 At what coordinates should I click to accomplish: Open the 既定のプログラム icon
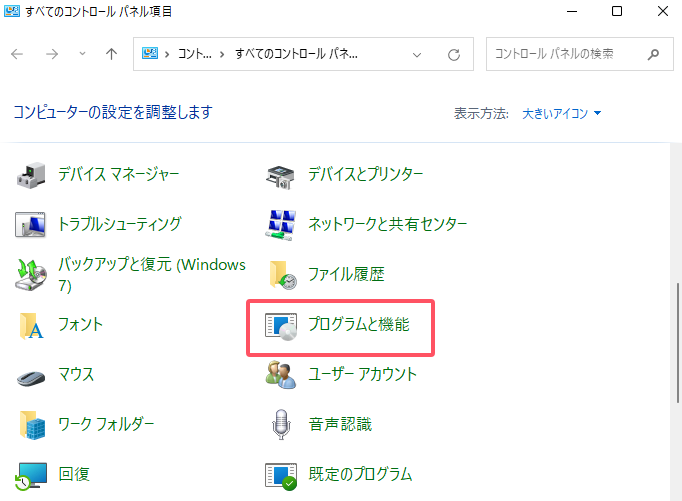[281, 475]
